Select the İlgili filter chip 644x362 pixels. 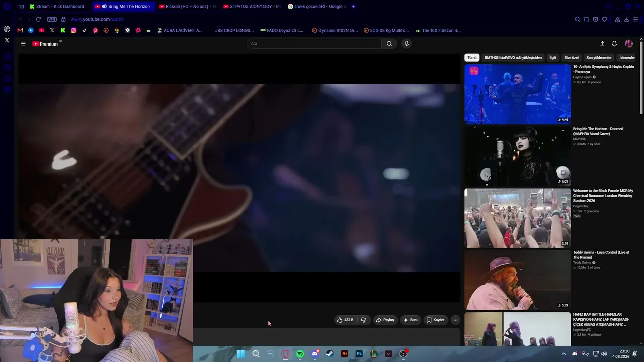point(553,58)
